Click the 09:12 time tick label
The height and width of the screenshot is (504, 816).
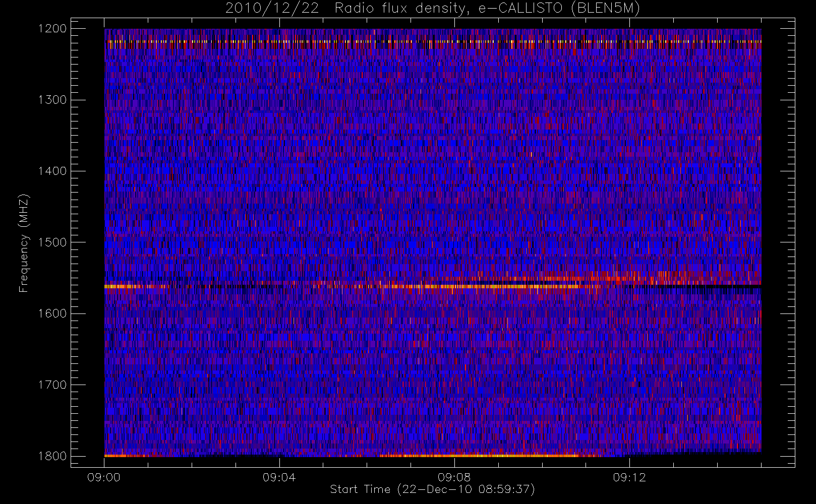pos(629,477)
